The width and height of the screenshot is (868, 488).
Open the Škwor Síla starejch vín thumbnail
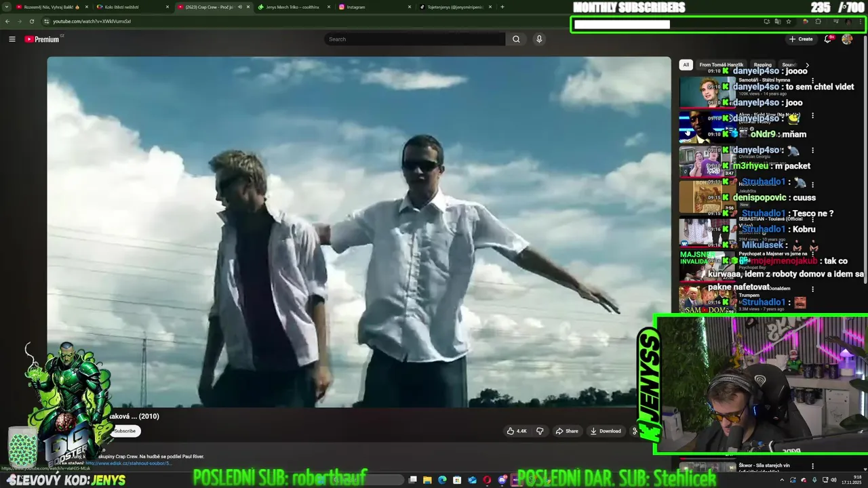(707, 468)
